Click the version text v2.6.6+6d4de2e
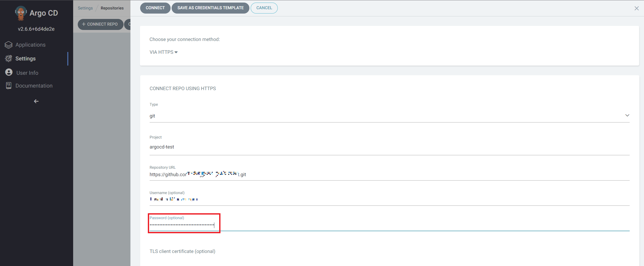644x266 pixels. pos(36,29)
